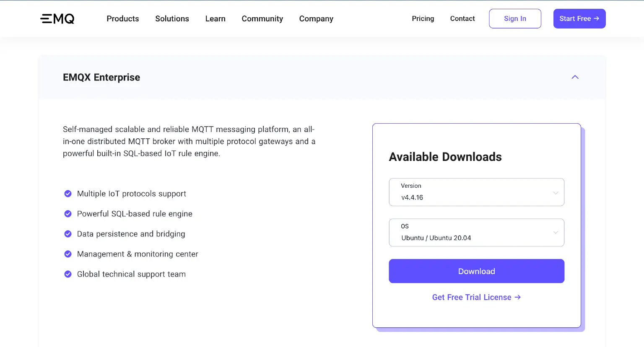Go to the Pricing page
The image size is (644, 347).
click(423, 18)
